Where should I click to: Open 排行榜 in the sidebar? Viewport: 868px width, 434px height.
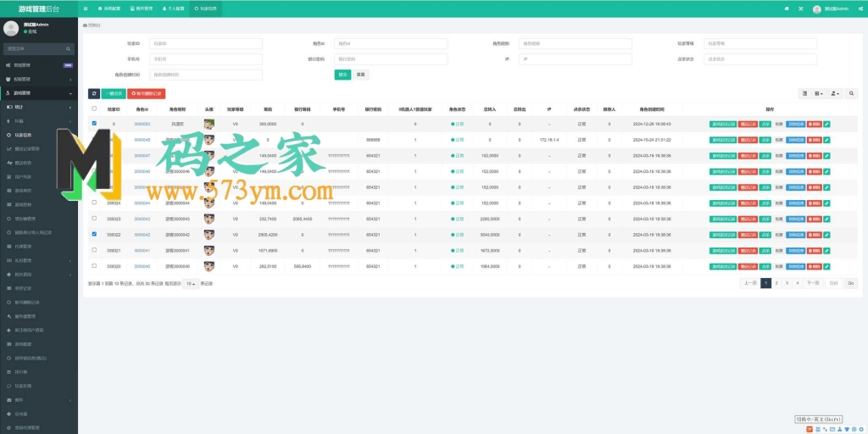[39, 372]
